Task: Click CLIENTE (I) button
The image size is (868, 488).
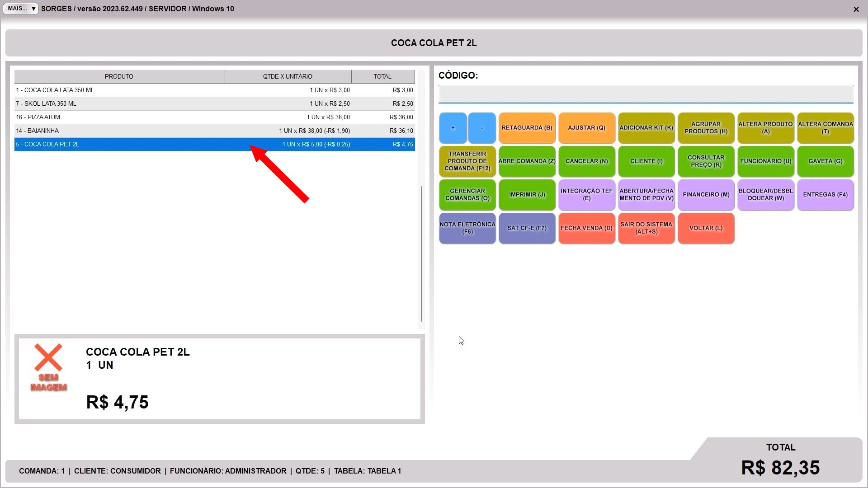Action: point(646,161)
